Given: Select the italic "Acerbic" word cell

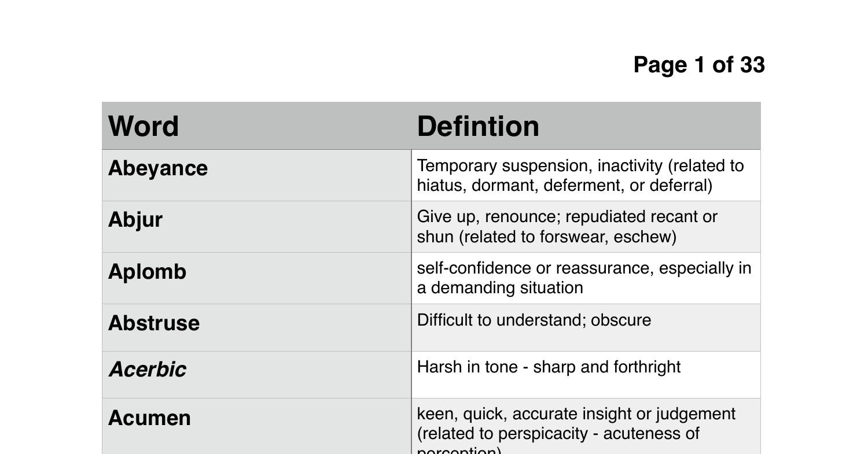Looking at the screenshot, I should (x=147, y=370).
